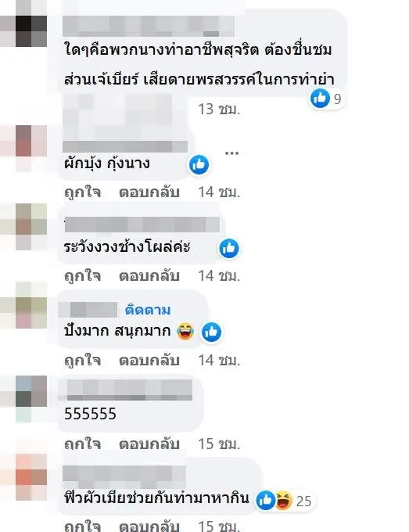409x532 pixels.
Task: Click ตอบกลับ under ระวังงวงช้างโผล่ค่ะ comment
Action: point(149,276)
